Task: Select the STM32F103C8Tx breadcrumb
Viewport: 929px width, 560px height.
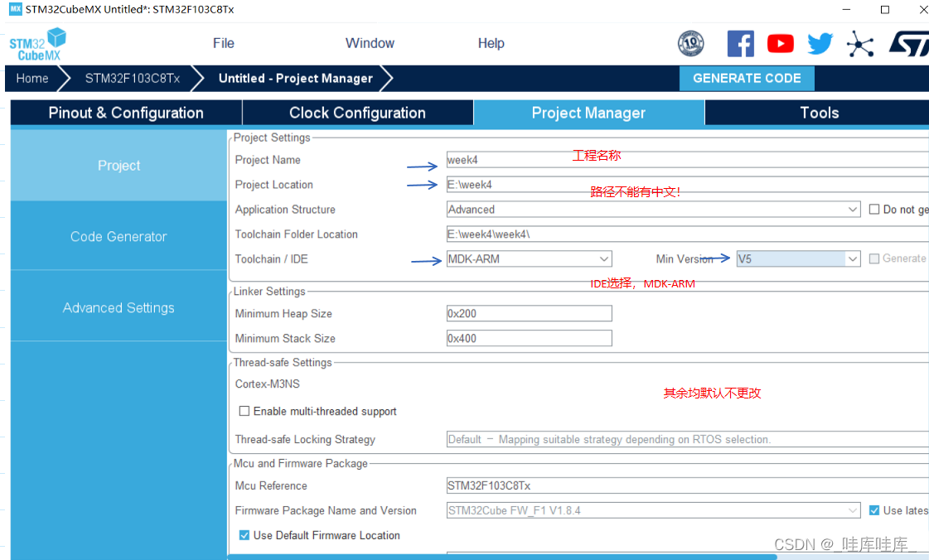Action: pos(132,78)
